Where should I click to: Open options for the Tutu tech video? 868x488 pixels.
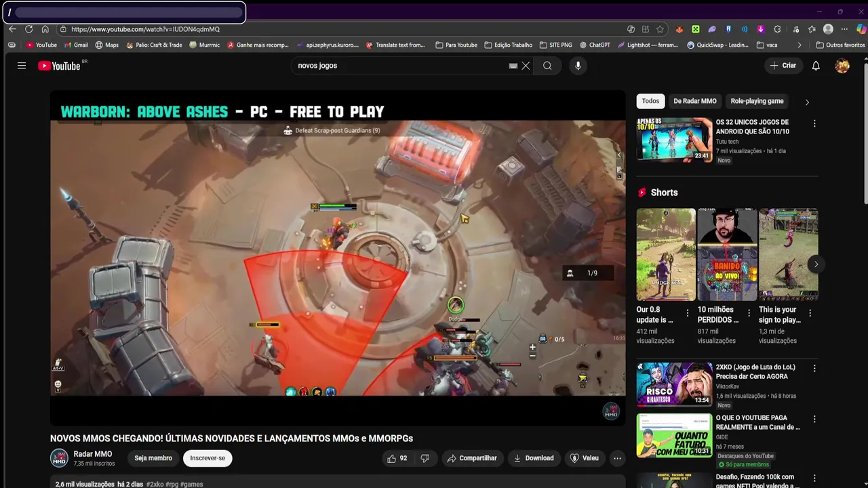[x=814, y=123]
